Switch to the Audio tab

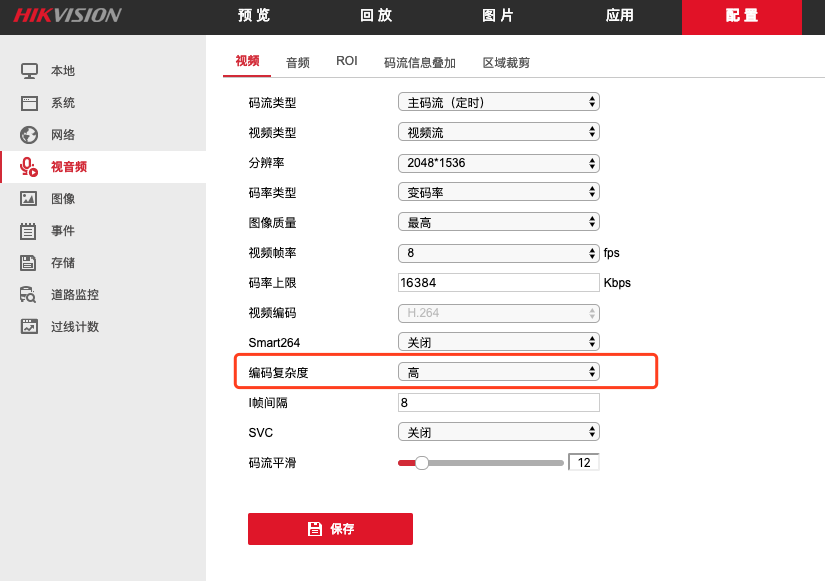click(x=297, y=62)
